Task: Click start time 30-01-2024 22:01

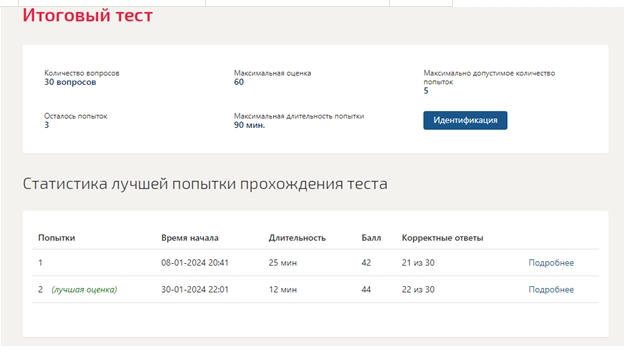Action: [x=195, y=290]
